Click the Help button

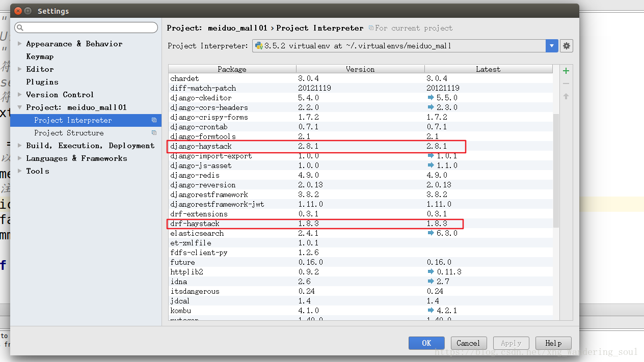[553, 343]
